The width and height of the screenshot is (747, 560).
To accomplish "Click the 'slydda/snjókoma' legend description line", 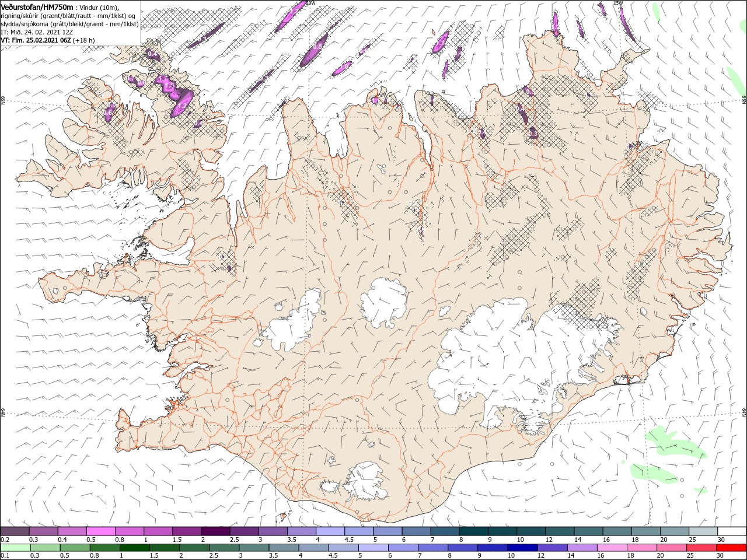I will pos(69,24).
